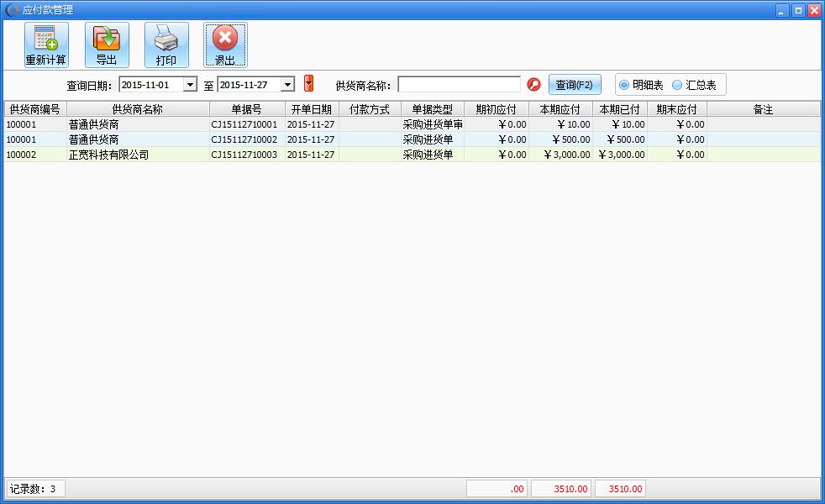
Task: Click the 记录数: 3 status entry
Action: pyautogui.click(x=35, y=489)
